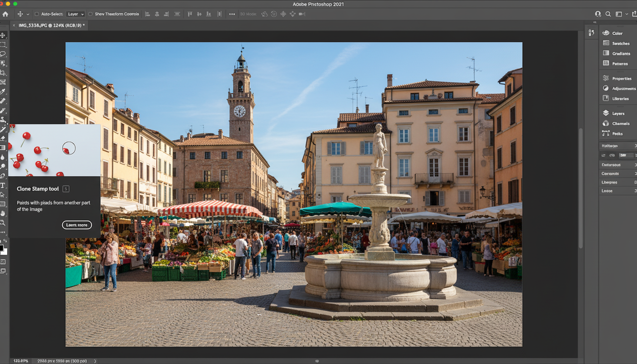Viewport: 637px width, 364px height.
Task: Select the Lasso tool
Action: pyautogui.click(x=3, y=54)
